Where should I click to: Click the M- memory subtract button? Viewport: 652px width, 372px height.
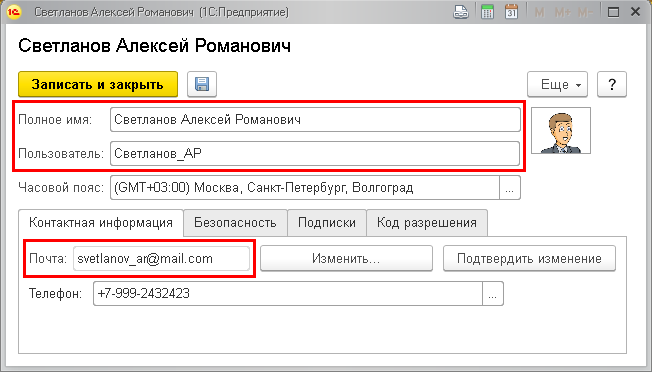(585, 13)
